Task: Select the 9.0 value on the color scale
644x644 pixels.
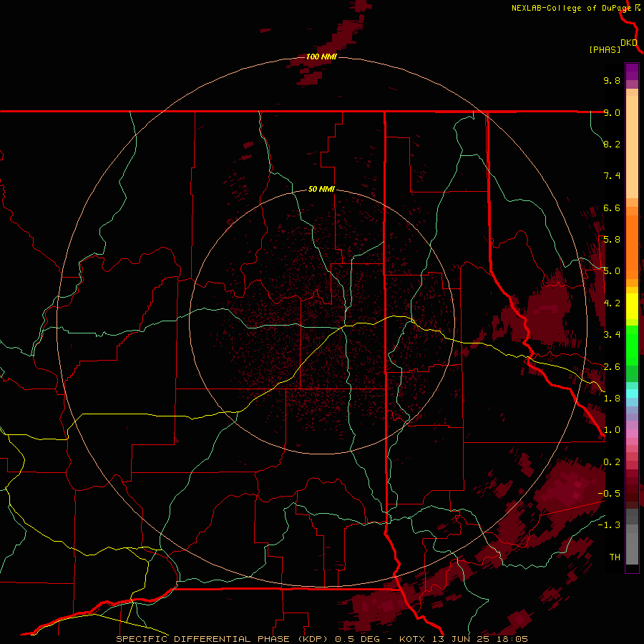Action: 612,112
